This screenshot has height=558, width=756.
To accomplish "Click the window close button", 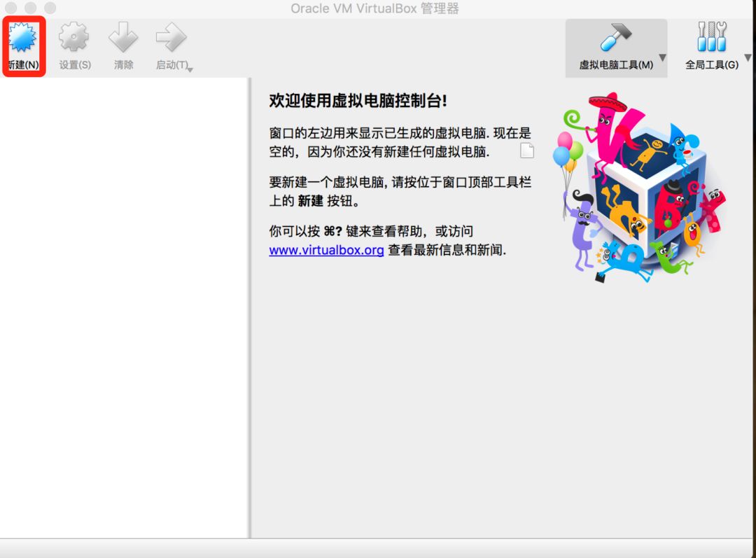I will (10, 8).
